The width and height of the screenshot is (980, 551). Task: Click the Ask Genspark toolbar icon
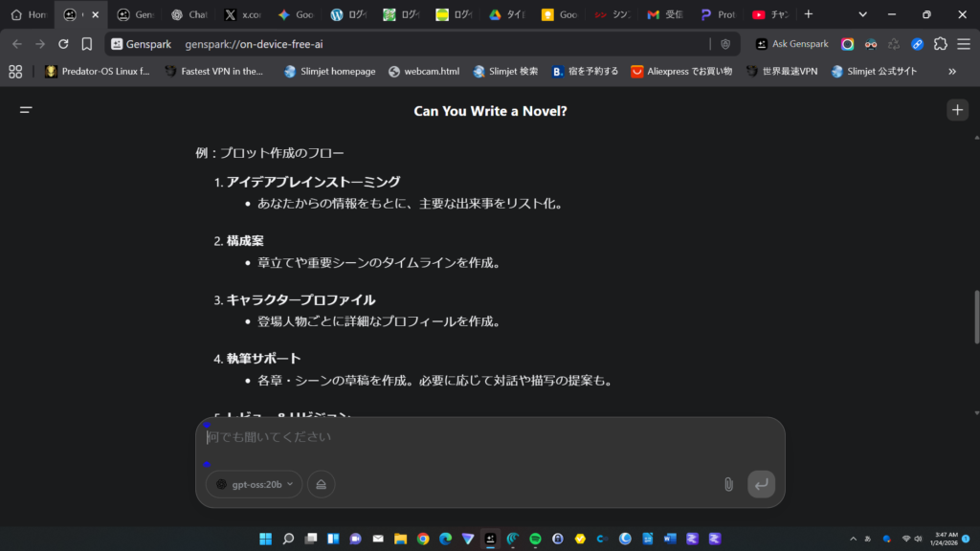(x=792, y=44)
